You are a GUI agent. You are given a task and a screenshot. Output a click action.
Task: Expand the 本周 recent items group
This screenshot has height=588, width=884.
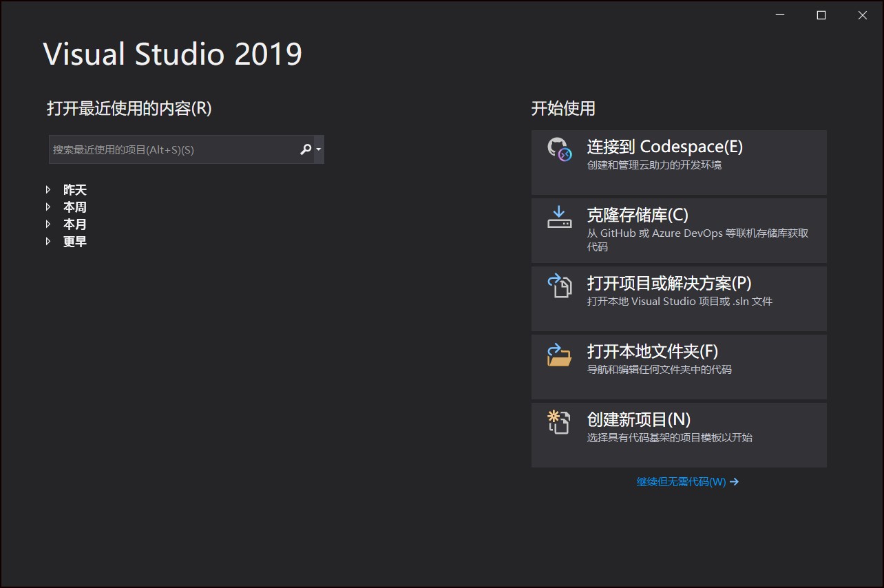[48, 207]
